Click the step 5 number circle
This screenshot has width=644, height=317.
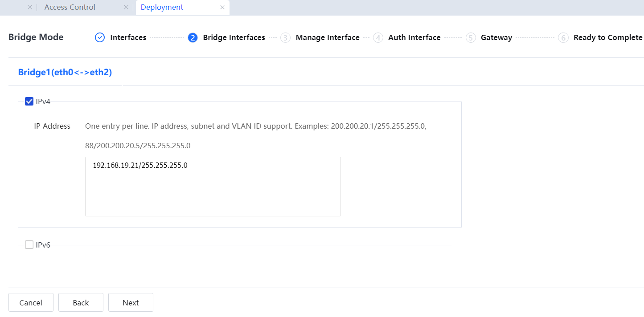click(471, 38)
